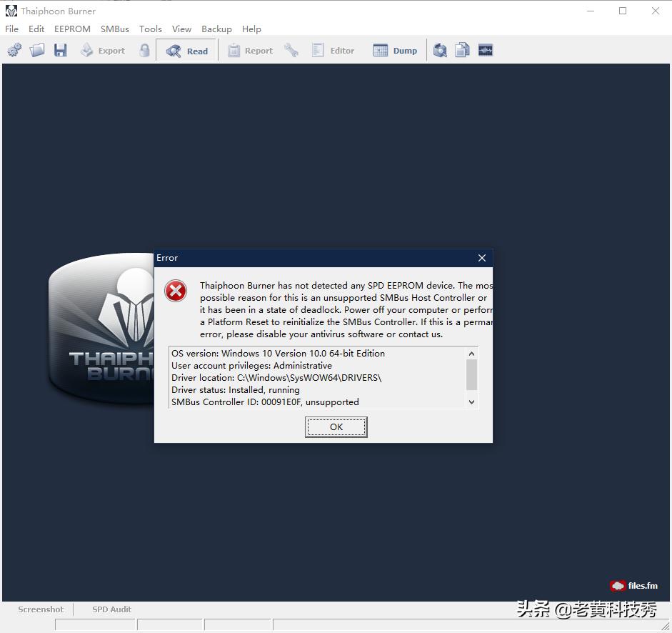Open the EEPROM menu
This screenshot has width=672, height=633.
tap(72, 29)
